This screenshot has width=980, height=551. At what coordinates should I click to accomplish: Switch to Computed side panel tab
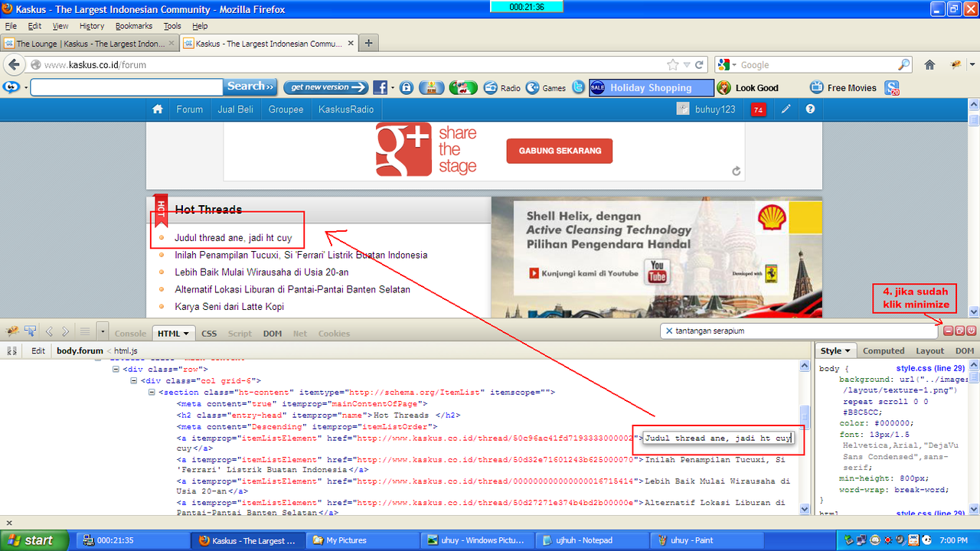884,351
